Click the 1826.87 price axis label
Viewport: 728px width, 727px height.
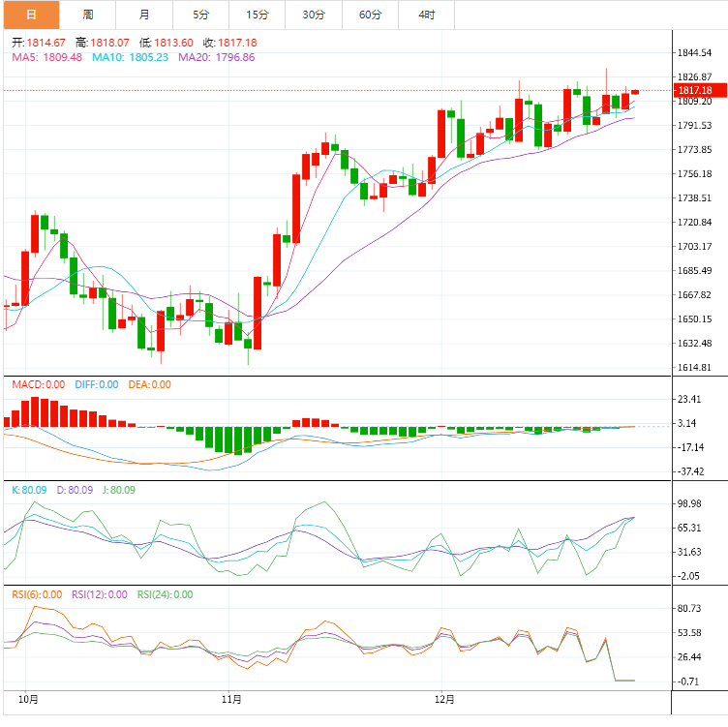(694, 77)
